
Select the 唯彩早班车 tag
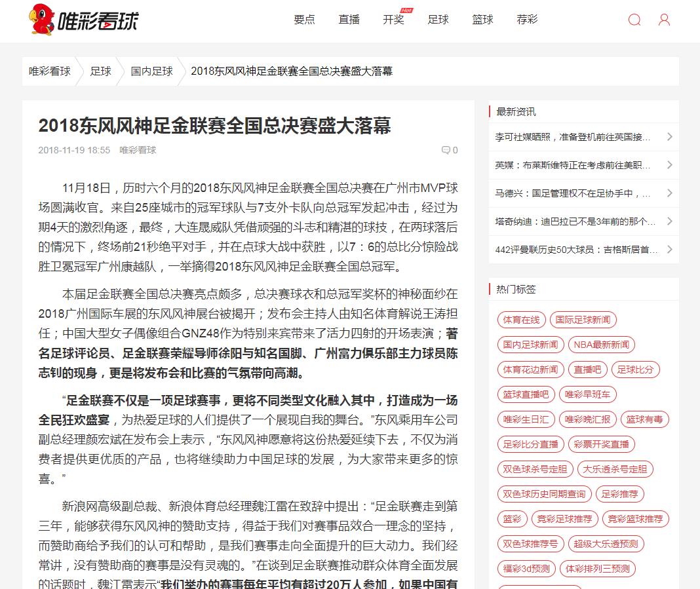[x=587, y=395]
